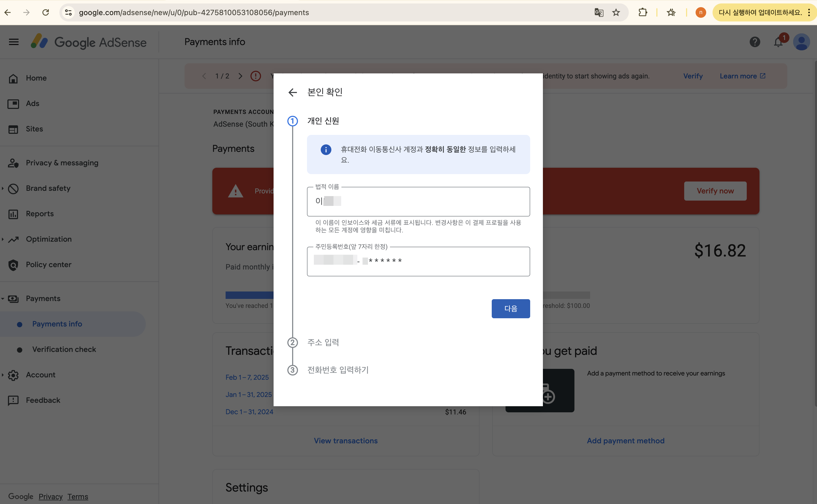The image size is (817, 504).
Task: Collapse the Payments sidebar section
Action: click(x=3, y=299)
